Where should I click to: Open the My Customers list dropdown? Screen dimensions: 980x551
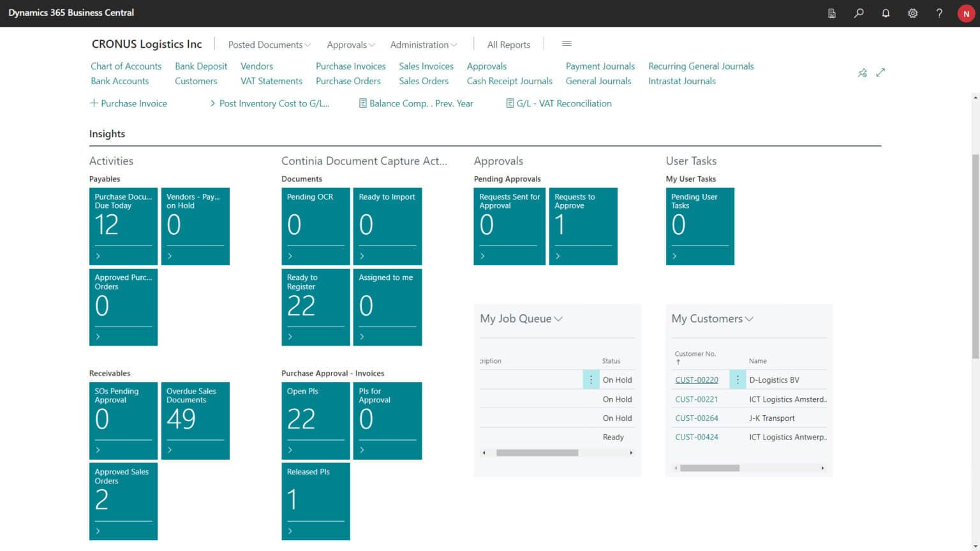[712, 319]
